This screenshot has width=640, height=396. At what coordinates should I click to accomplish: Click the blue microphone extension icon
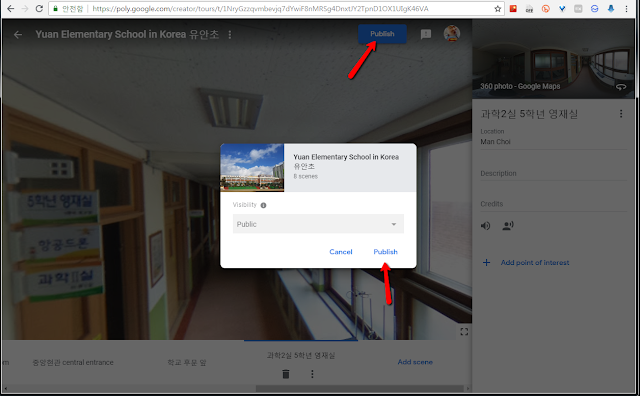[611, 9]
